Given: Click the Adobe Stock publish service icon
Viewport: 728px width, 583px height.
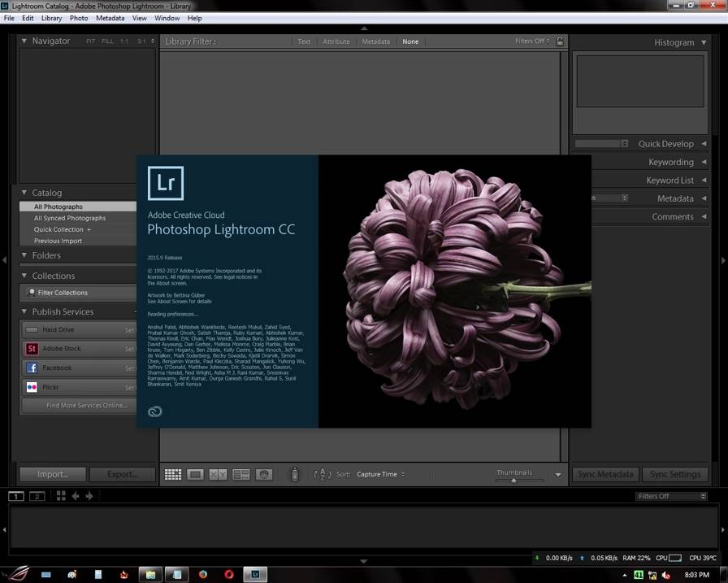Looking at the screenshot, I should (x=32, y=349).
